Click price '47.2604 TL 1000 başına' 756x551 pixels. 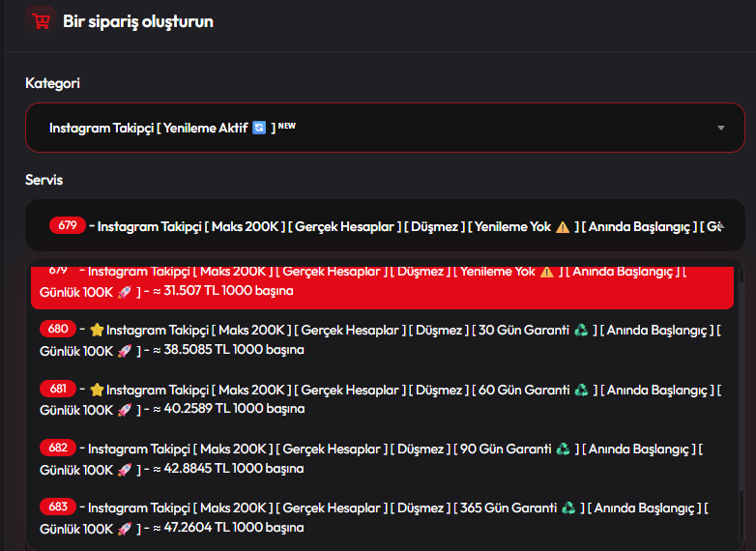[x=234, y=528]
